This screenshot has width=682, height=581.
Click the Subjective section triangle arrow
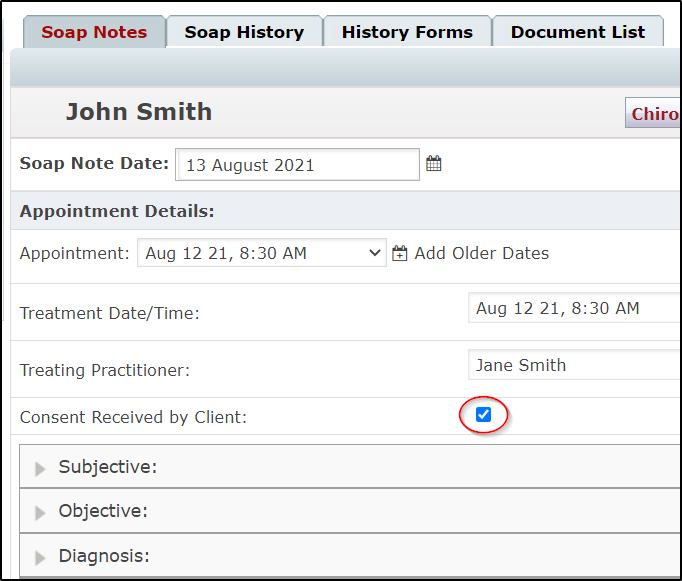click(40, 469)
